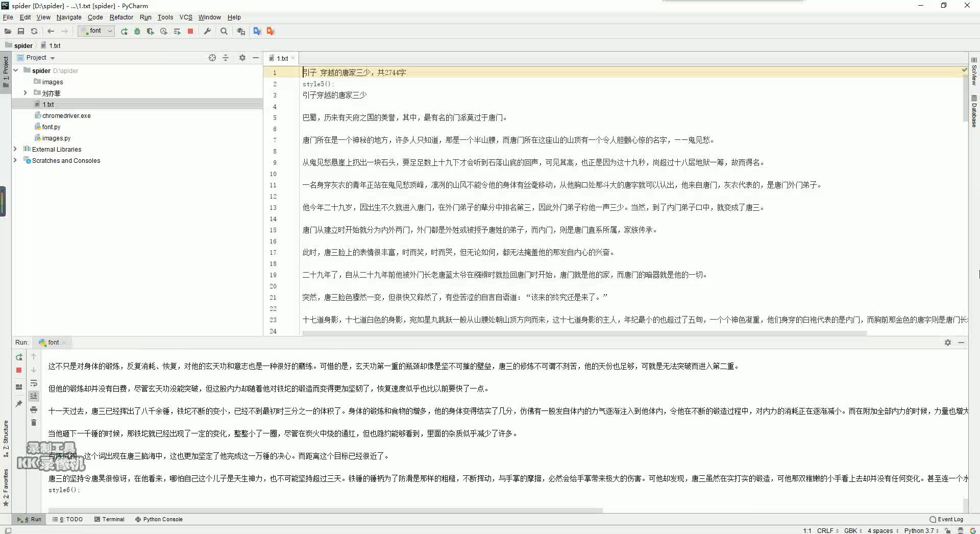This screenshot has width=980, height=534.
Task: Open the Event Log
Action: pyautogui.click(x=946, y=519)
